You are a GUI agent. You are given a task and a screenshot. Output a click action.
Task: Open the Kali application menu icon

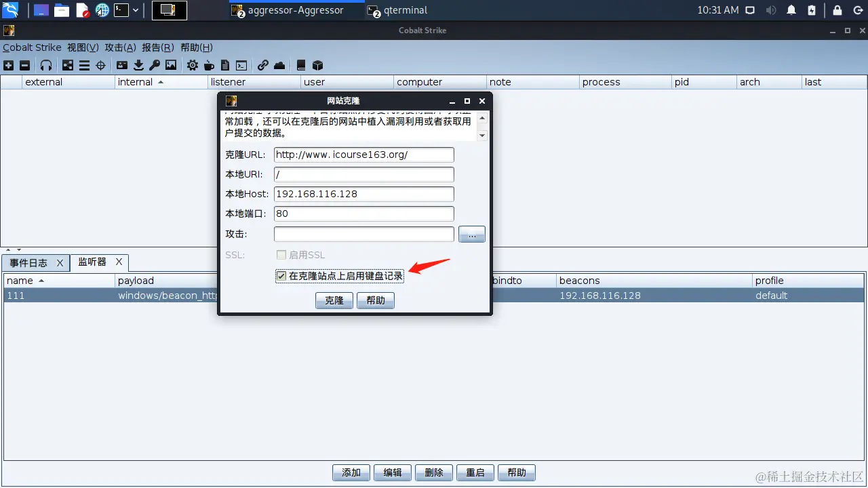(10, 10)
